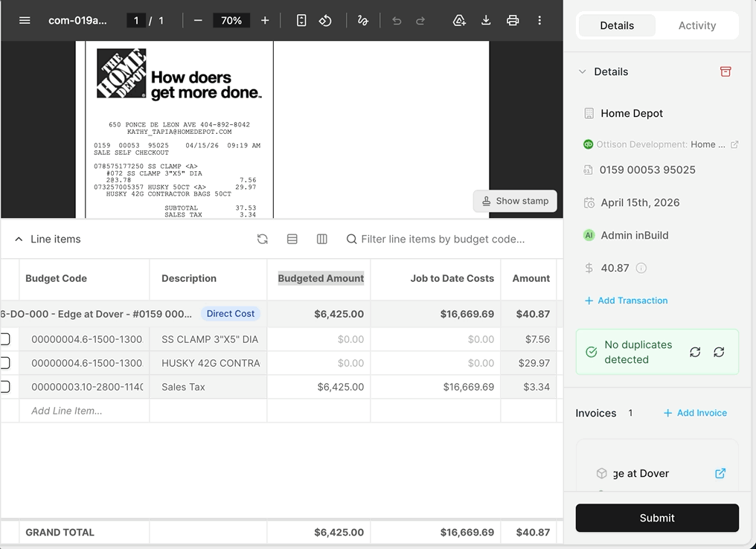Click the undo arrow icon
756x549 pixels.
click(x=397, y=20)
